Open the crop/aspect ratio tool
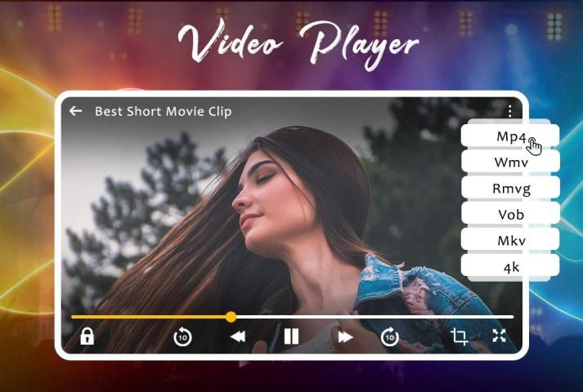This screenshot has height=392, width=583. (x=460, y=336)
